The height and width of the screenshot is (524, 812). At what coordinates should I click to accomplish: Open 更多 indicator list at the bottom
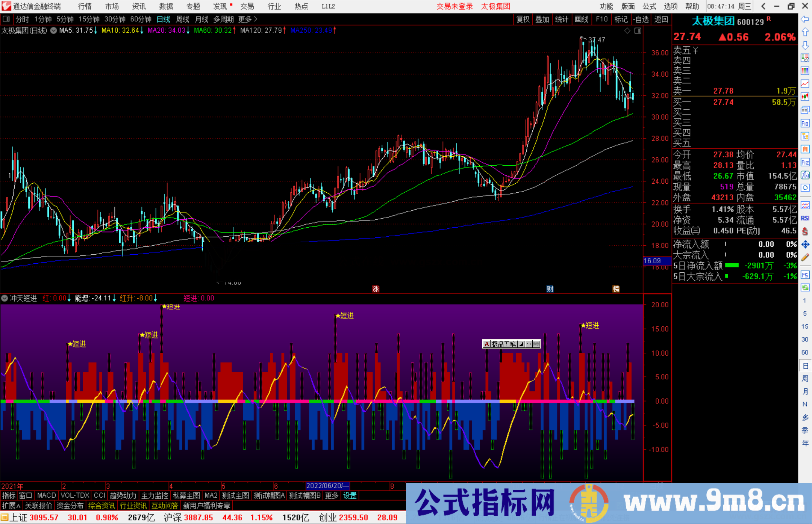click(x=331, y=495)
